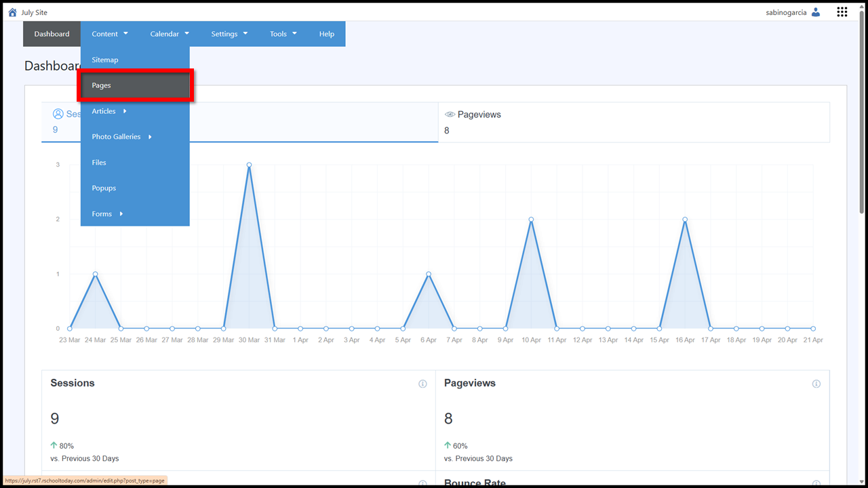Open Popups from Content menu
The image size is (868, 488).
tap(135, 188)
